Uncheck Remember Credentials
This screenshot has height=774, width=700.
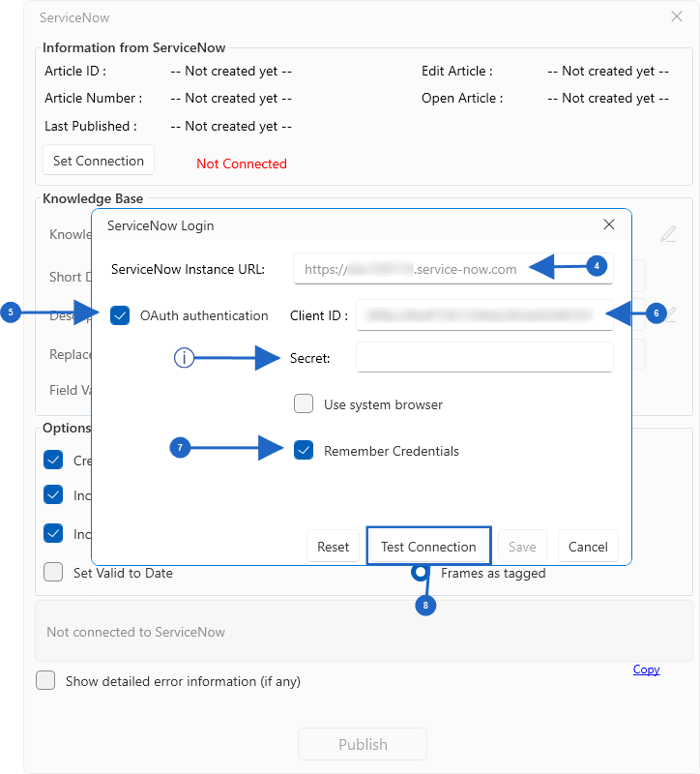[304, 451]
